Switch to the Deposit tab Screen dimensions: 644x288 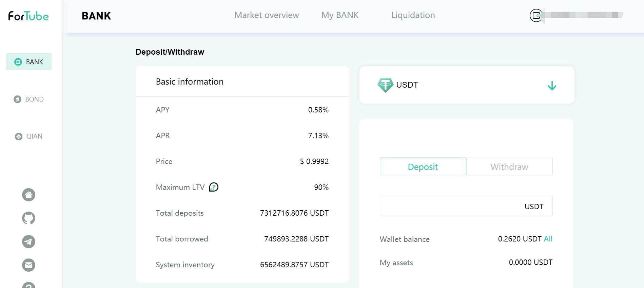coord(423,167)
